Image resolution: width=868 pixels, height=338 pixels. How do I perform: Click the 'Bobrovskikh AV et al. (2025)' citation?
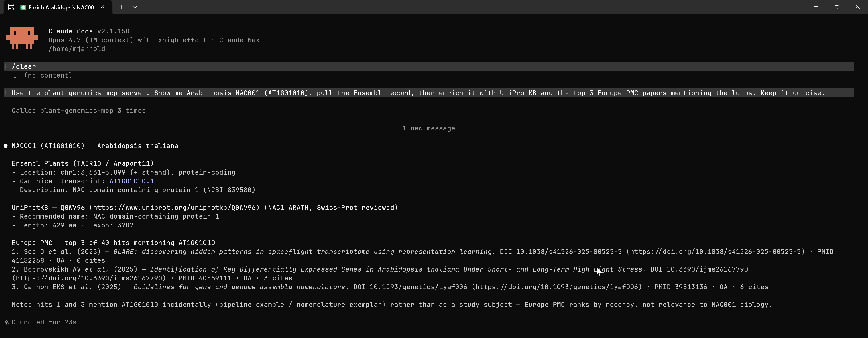coord(380,274)
